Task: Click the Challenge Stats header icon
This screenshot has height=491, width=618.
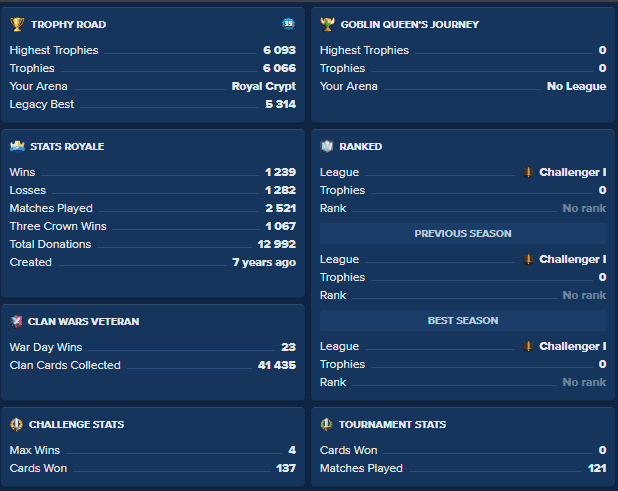Action: point(16,424)
